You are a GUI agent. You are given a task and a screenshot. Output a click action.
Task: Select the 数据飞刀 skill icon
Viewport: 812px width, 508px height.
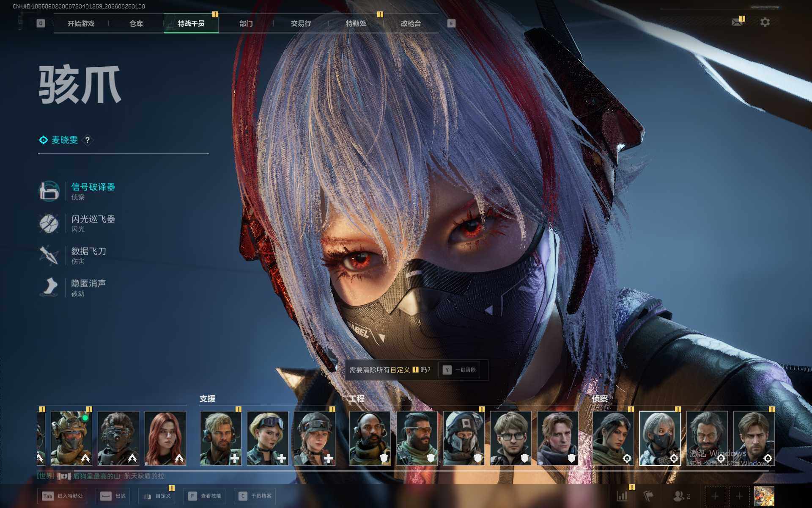49,255
